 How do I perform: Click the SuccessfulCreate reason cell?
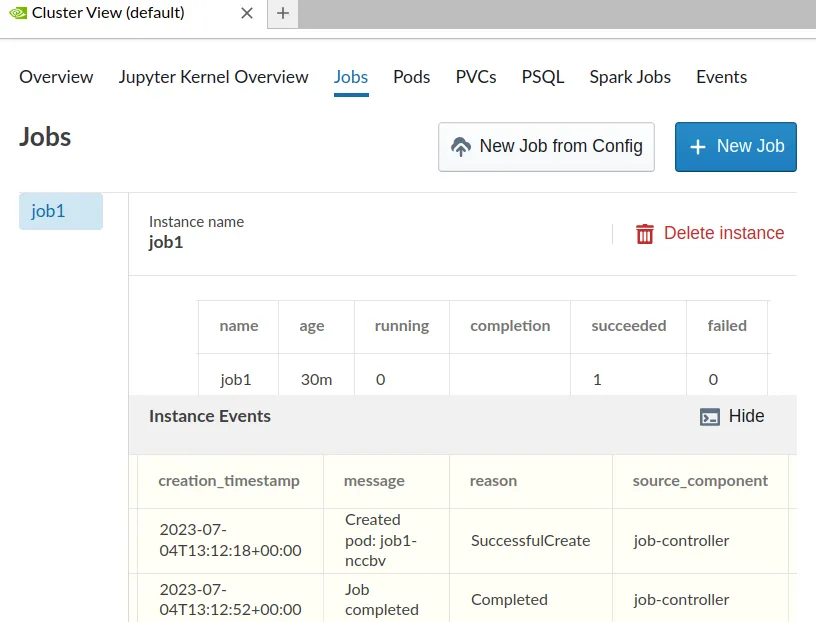[x=530, y=541]
